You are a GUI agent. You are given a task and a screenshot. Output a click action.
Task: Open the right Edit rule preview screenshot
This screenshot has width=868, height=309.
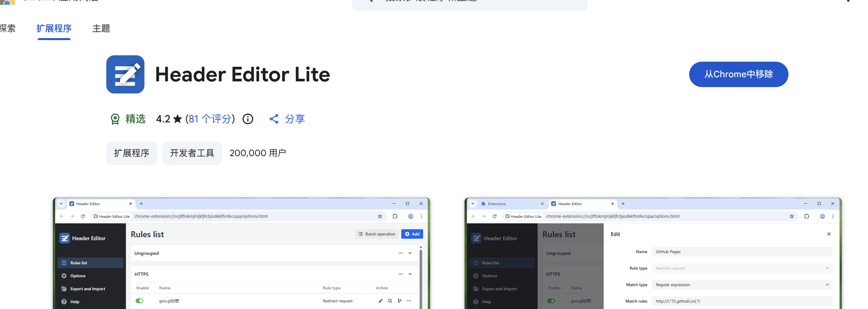[653, 253]
